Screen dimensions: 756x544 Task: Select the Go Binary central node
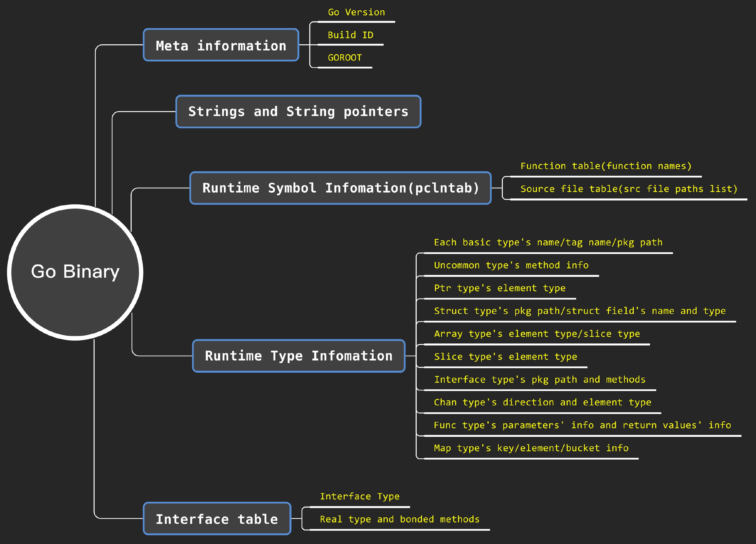[x=75, y=272]
